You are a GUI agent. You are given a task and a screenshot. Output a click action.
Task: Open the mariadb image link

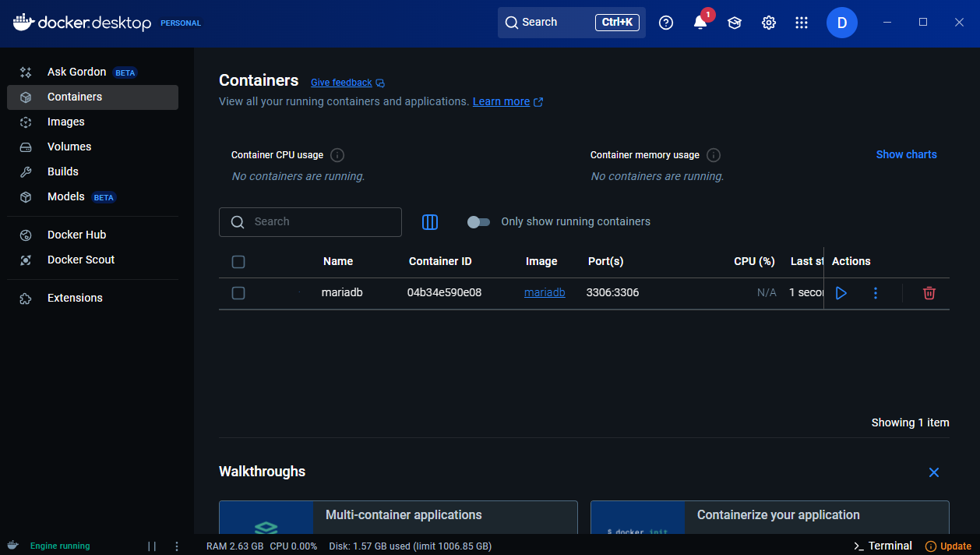click(545, 292)
